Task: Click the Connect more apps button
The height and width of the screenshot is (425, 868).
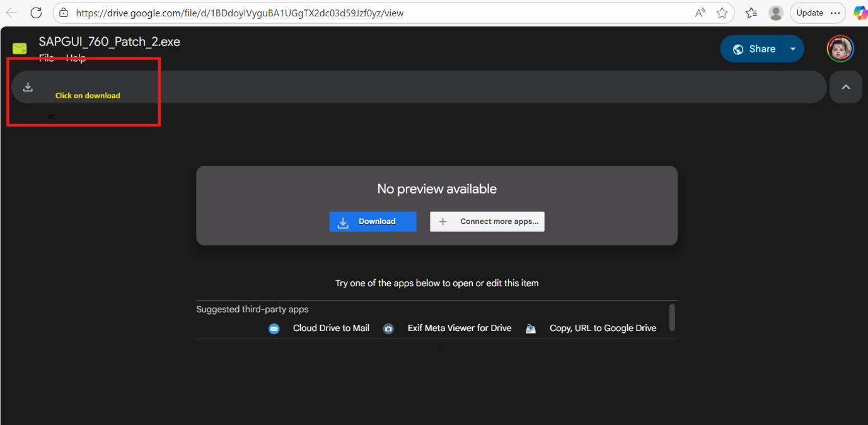Action: [487, 221]
